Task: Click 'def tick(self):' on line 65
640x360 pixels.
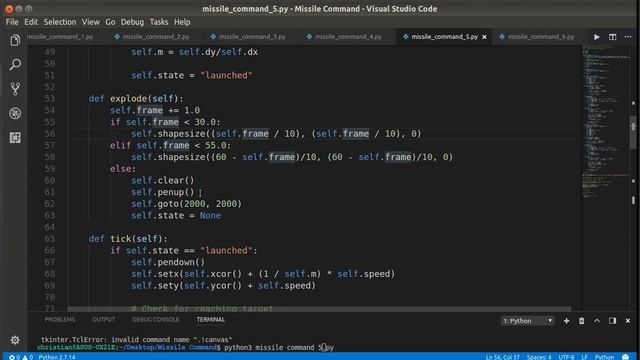Action: coord(128,239)
